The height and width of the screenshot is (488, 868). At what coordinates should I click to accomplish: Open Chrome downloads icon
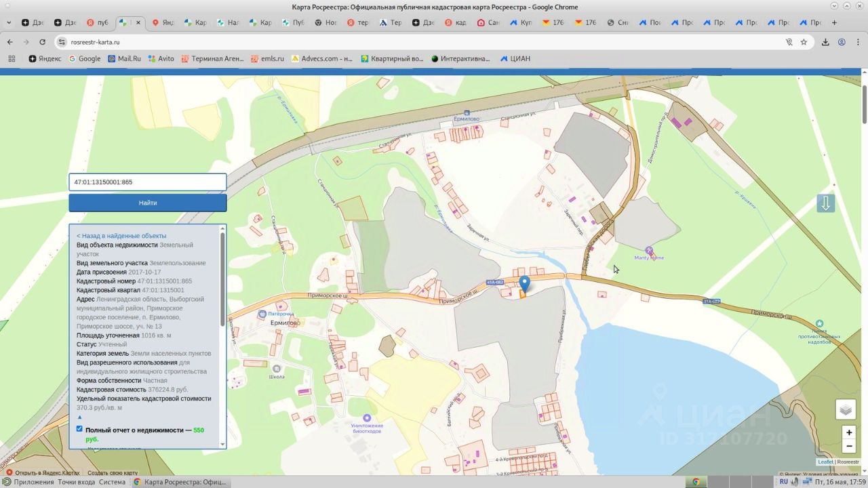point(825,42)
